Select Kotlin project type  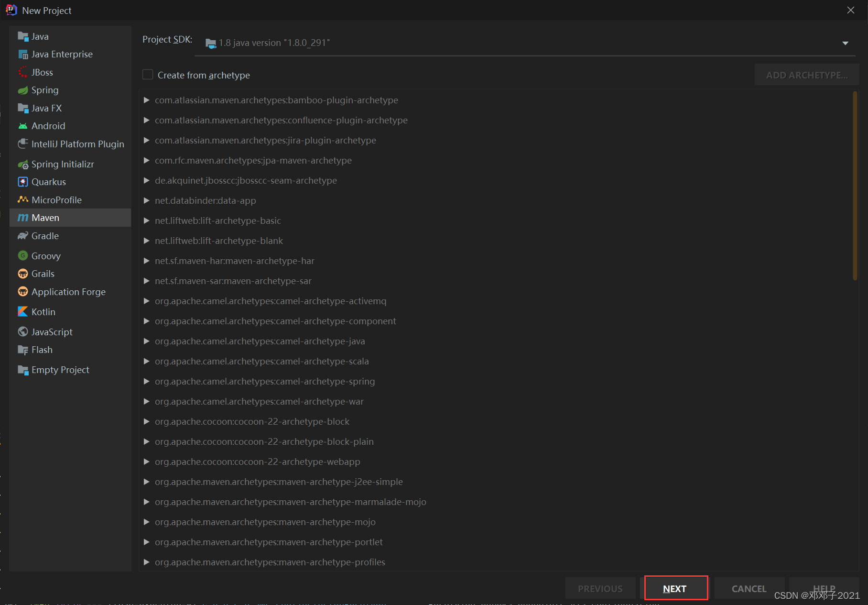(70, 312)
